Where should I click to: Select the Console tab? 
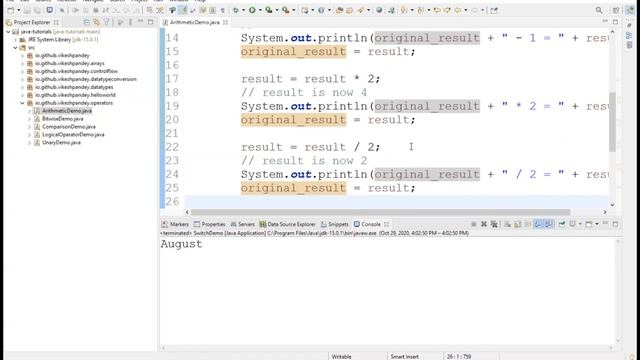(371, 224)
